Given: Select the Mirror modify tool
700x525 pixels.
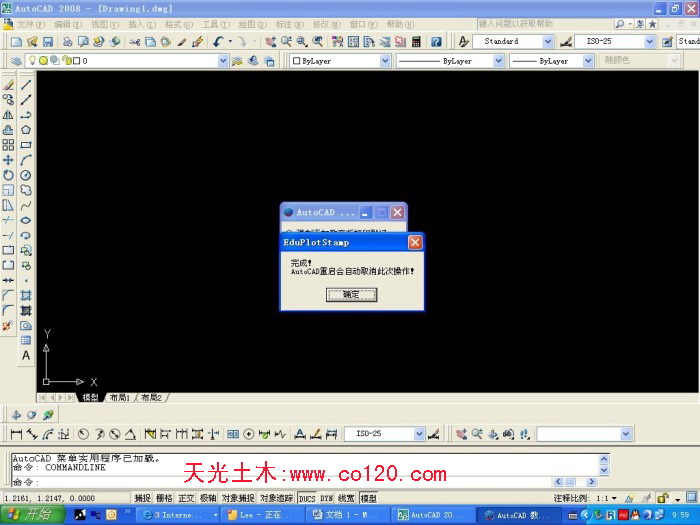Looking at the screenshot, I should pos(8,115).
